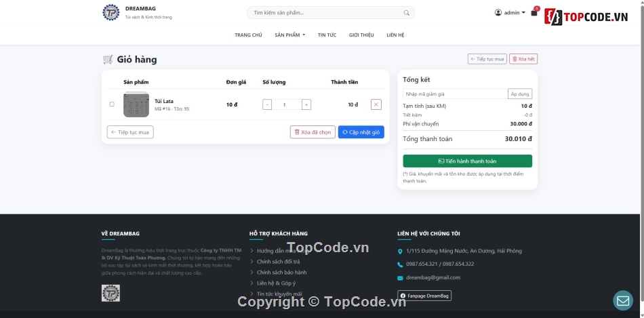Focus the product search box
The height and width of the screenshot is (318, 644).
331,13
